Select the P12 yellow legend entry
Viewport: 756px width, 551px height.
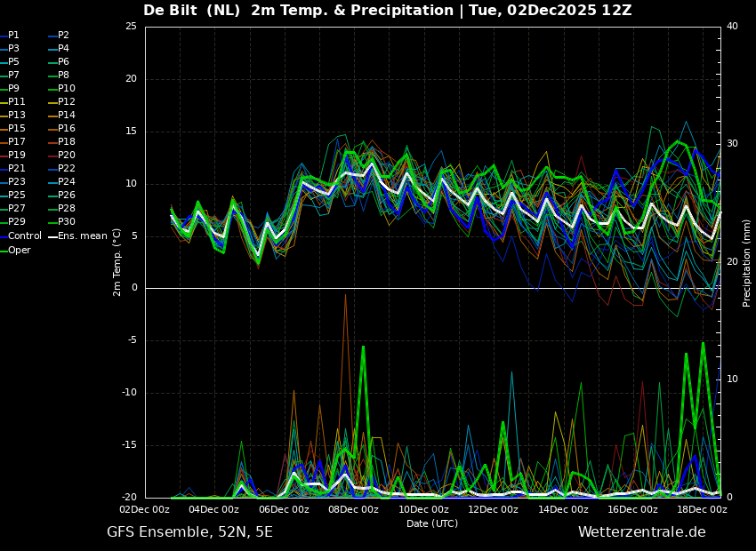pyautogui.click(x=66, y=102)
